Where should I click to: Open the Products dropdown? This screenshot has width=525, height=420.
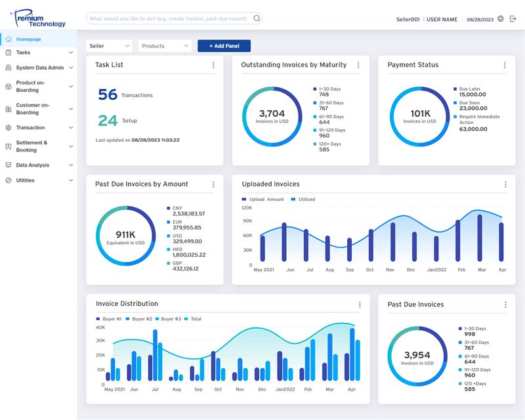click(165, 46)
